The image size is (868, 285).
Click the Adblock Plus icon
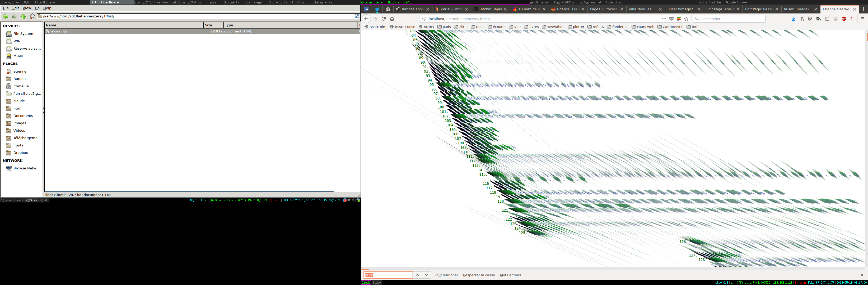coord(844,19)
